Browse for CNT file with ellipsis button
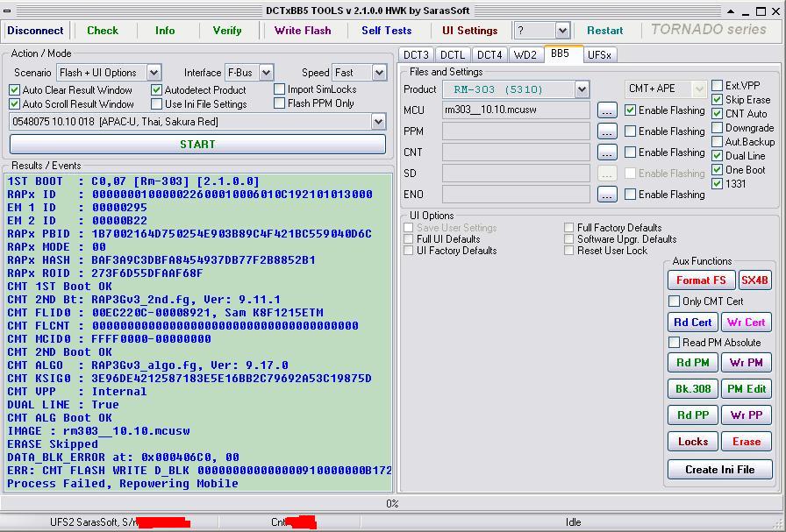 coord(607,153)
